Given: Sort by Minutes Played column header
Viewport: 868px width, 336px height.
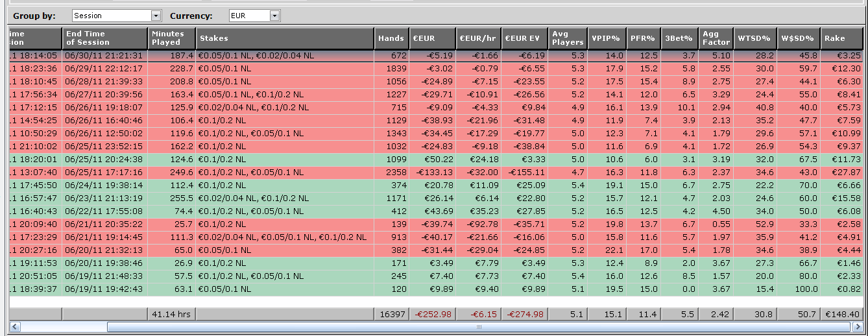Looking at the screenshot, I should point(171,38).
